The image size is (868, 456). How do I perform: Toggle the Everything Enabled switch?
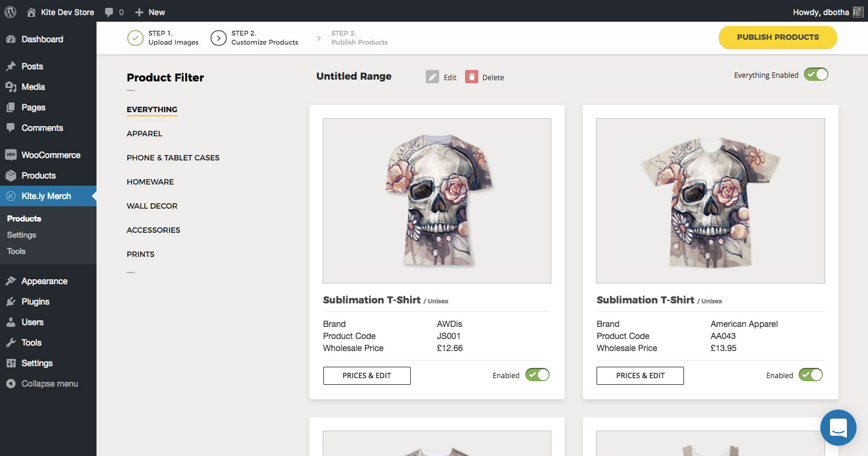(816, 75)
